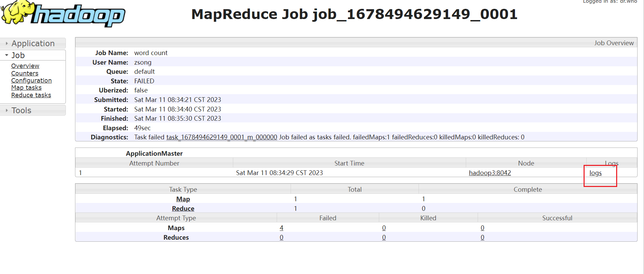Screen dimensions: 644x274
Task: Click the "Diagnostics:" label
Action: coord(109,137)
